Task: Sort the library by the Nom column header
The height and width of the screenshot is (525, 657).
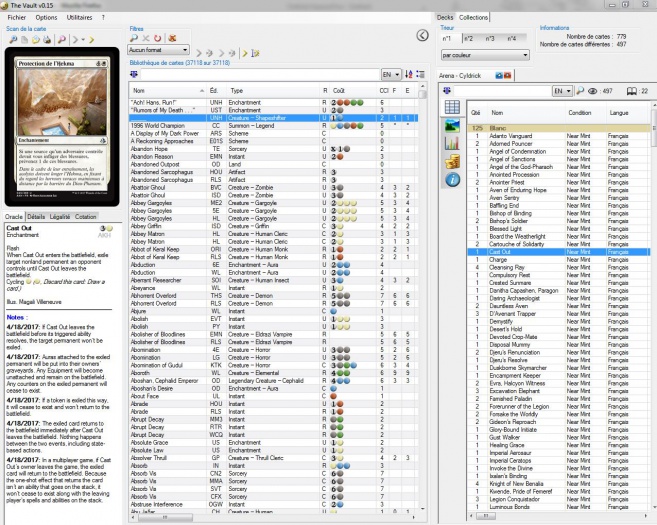Action: (168, 91)
